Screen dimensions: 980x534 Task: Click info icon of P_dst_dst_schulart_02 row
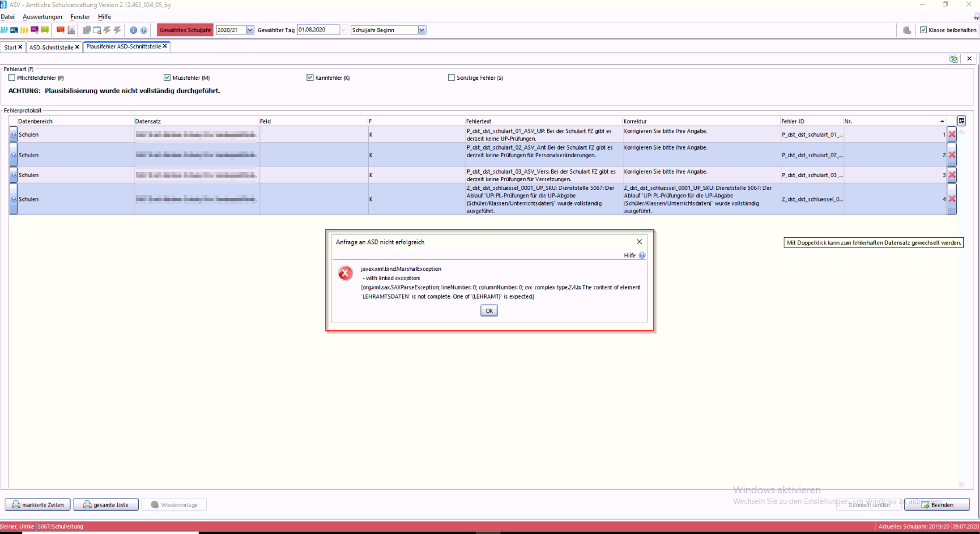click(x=13, y=155)
